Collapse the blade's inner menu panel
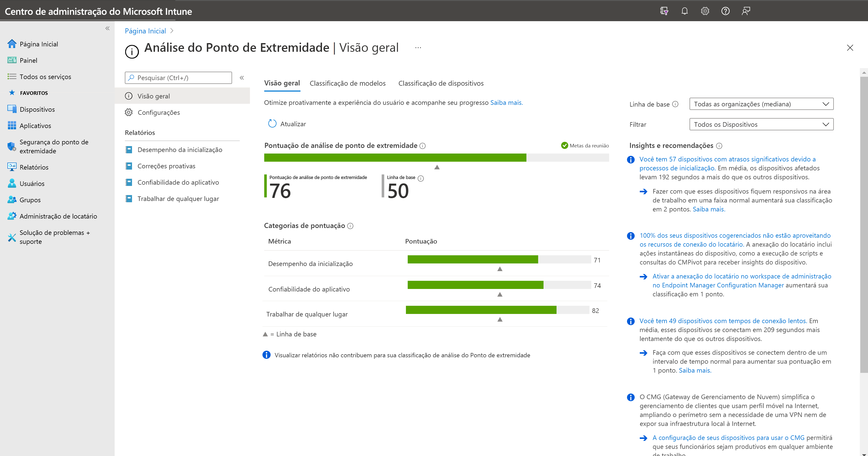 pos(242,78)
